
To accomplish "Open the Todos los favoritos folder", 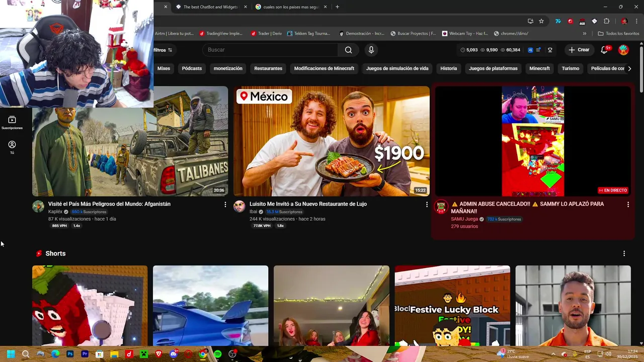I will (618, 33).
